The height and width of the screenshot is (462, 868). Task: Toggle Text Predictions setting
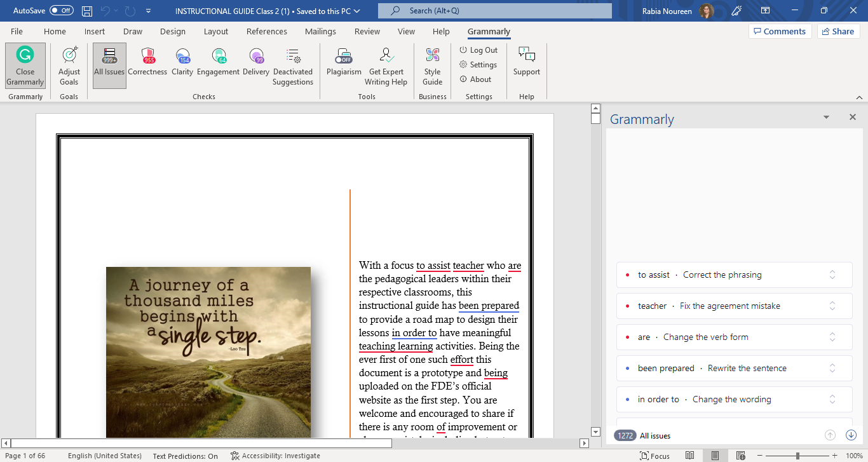(x=185, y=456)
